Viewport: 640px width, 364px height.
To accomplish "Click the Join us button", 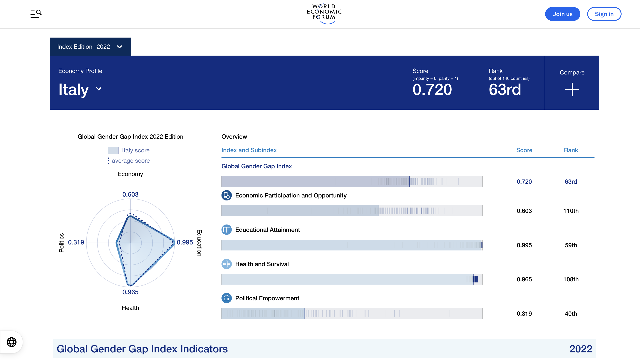I will [x=563, y=14].
